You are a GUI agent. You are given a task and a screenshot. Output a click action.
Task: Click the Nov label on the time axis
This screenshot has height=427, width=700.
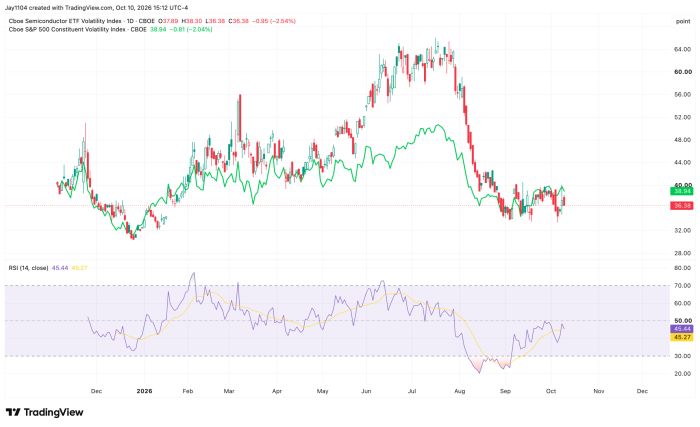pyautogui.click(x=599, y=391)
